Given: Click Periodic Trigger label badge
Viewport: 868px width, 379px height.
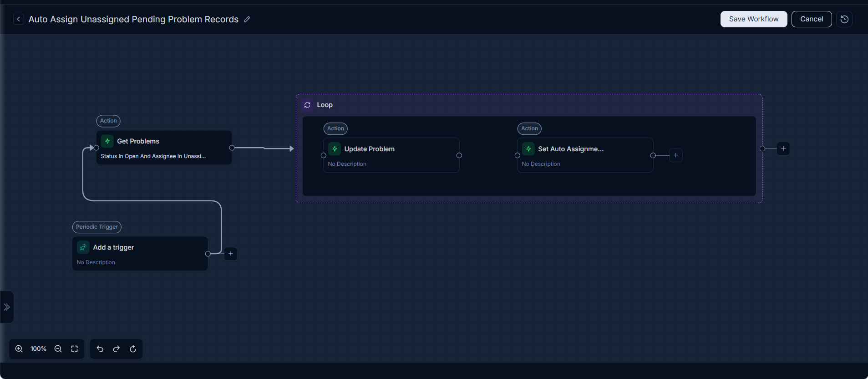Looking at the screenshot, I should (x=97, y=227).
